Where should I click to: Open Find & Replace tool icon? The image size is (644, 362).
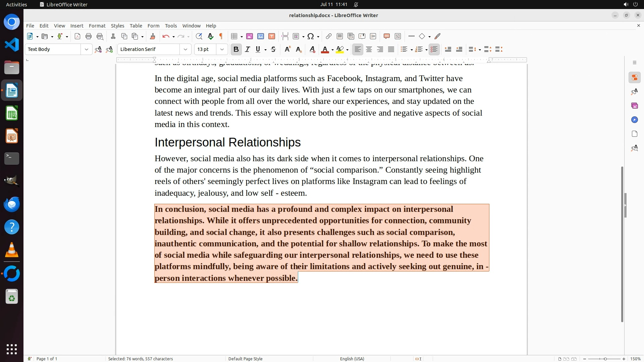pyautogui.click(x=199, y=37)
